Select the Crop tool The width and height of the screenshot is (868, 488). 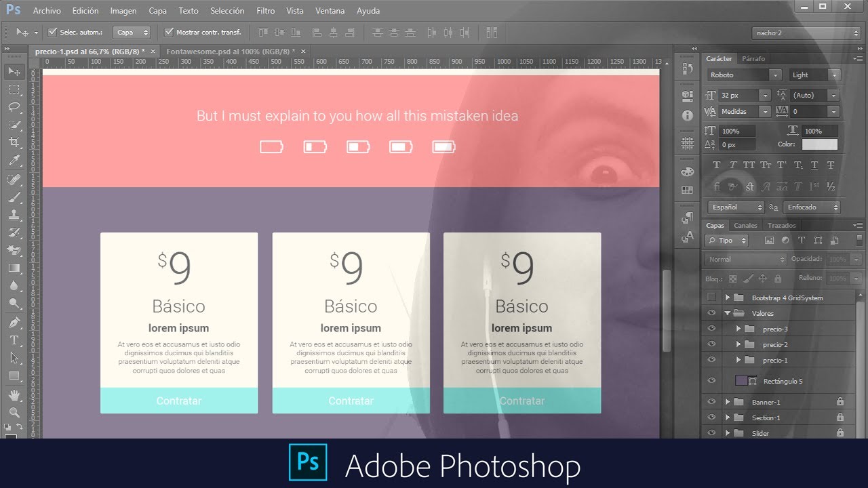(x=14, y=142)
